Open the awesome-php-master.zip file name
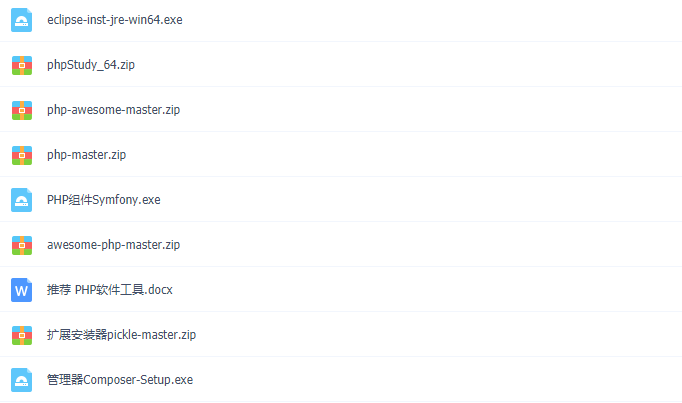This screenshot has width=682, height=403. 114,245
